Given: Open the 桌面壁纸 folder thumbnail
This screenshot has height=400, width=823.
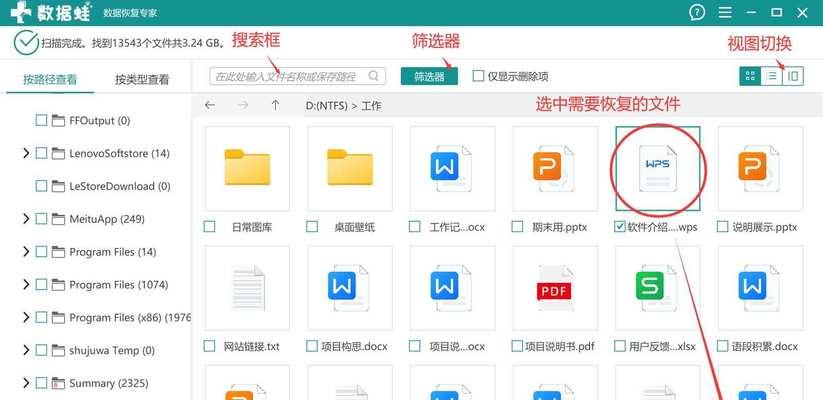Looking at the screenshot, I should [350, 168].
